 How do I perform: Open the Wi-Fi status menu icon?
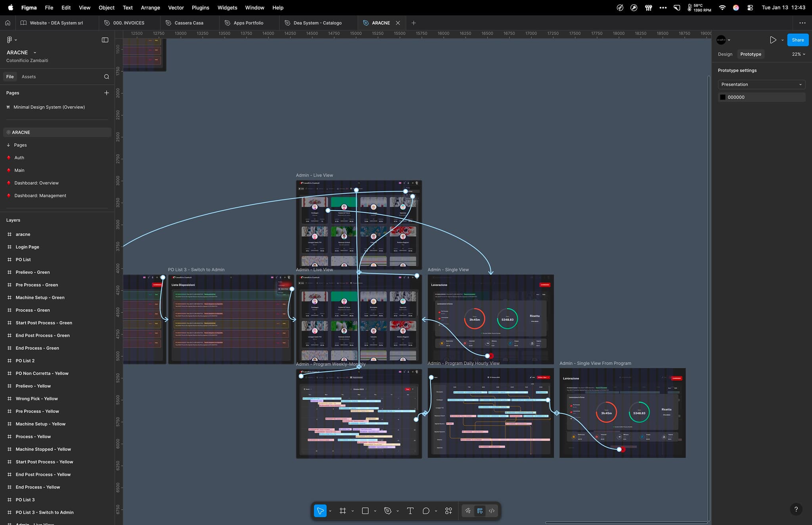[722, 8]
